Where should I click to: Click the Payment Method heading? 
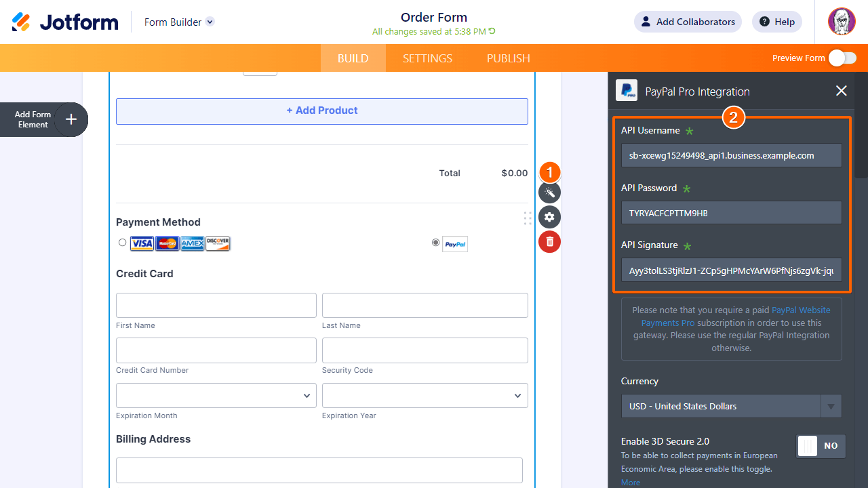pos(158,222)
